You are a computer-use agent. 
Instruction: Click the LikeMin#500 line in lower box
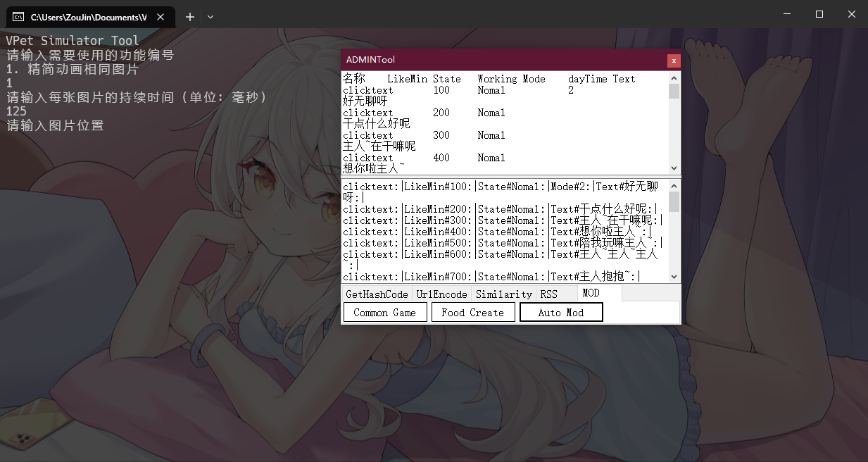(503, 243)
